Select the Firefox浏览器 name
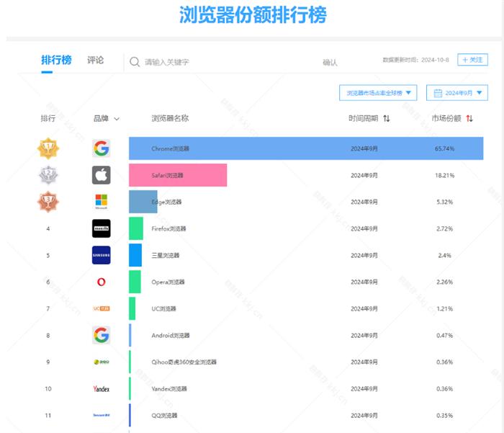 (x=168, y=228)
